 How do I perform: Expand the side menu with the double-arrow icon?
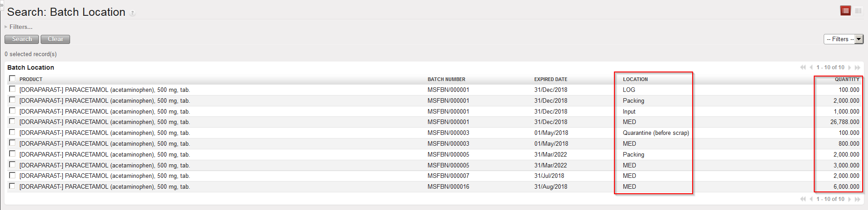(2, 5)
